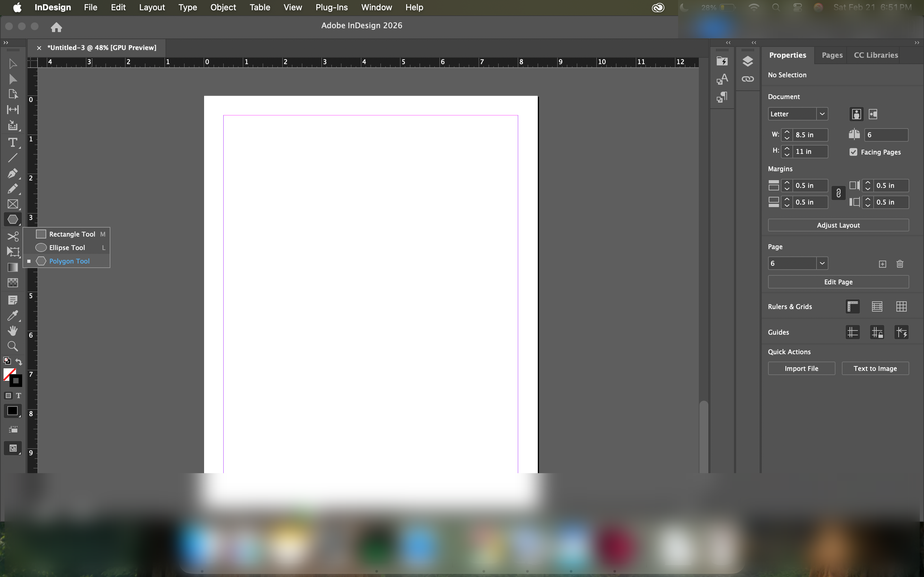924x577 pixels.
Task: Expand the page number dropdown
Action: point(822,263)
